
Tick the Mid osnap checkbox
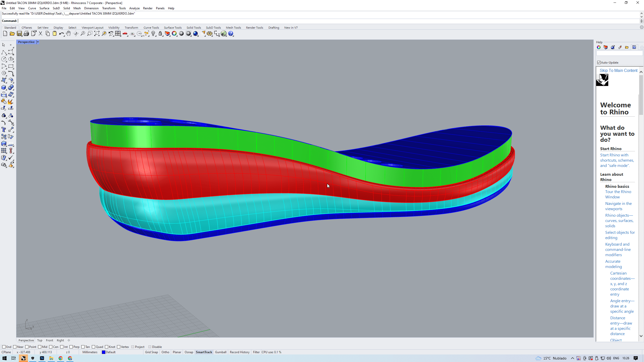coord(40,347)
